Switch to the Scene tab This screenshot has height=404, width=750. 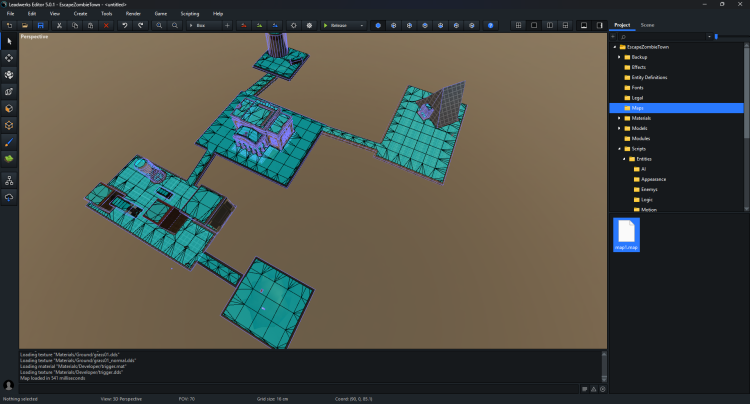click(x=647, y=24)
